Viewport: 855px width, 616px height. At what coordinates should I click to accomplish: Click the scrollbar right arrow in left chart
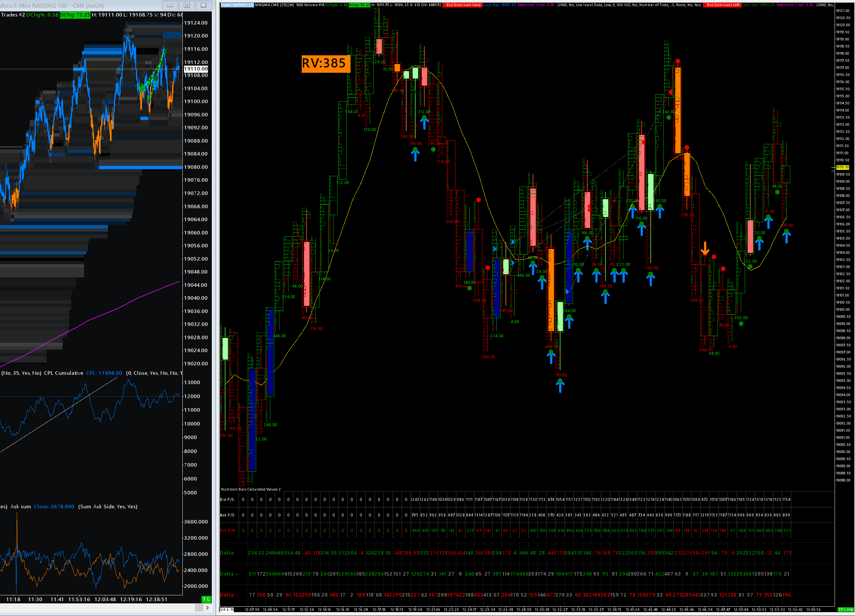pos(207,608)
